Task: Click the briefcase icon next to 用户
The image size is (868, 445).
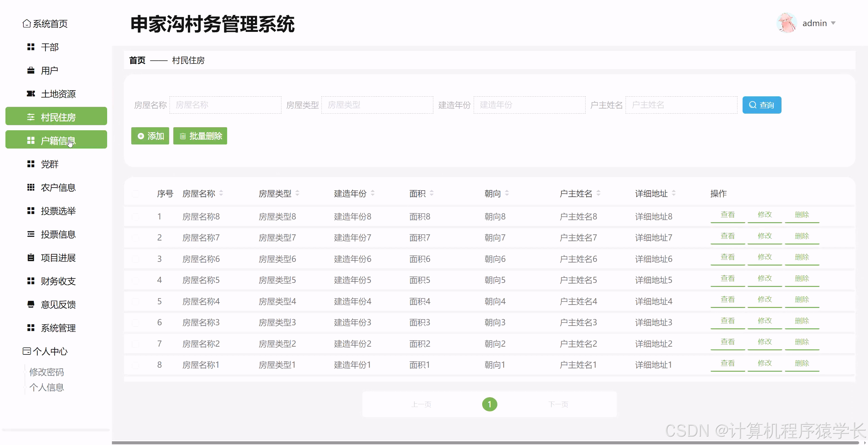Action: point(31,71)
